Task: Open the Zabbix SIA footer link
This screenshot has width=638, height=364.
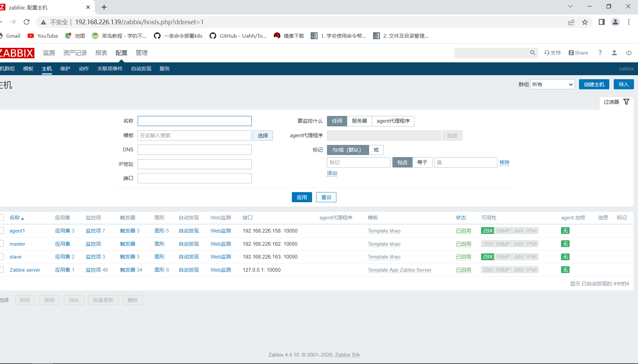Action: [348, 355]
